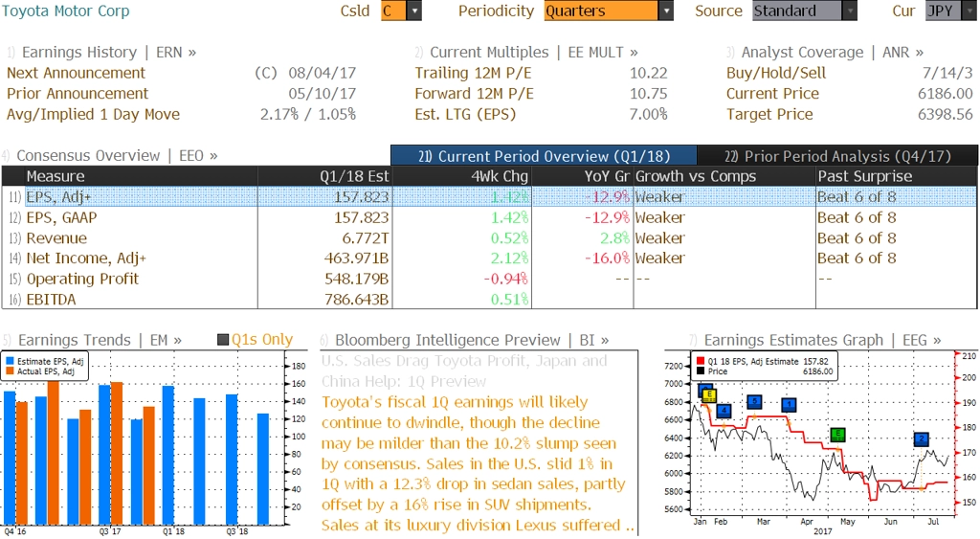Click the blue 1 marker near April
The width and height of the screenshot is (980, 539).
tap(789, 405)
